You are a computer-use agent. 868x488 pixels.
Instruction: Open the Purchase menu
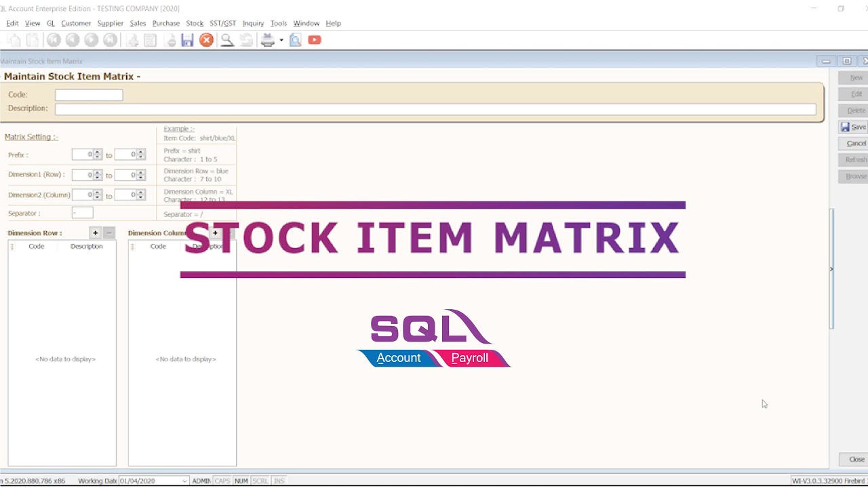pyautogui.click(x=166, y=23)
